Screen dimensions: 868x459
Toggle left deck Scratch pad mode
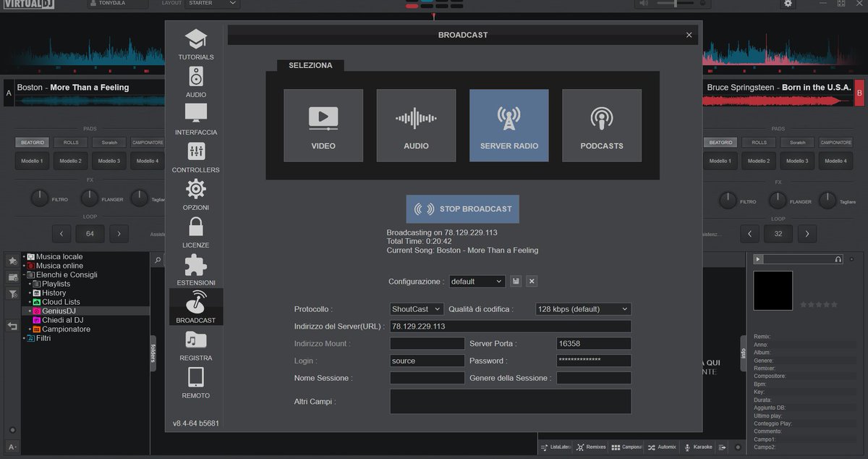pyautogui.click(x=109, y=143)
